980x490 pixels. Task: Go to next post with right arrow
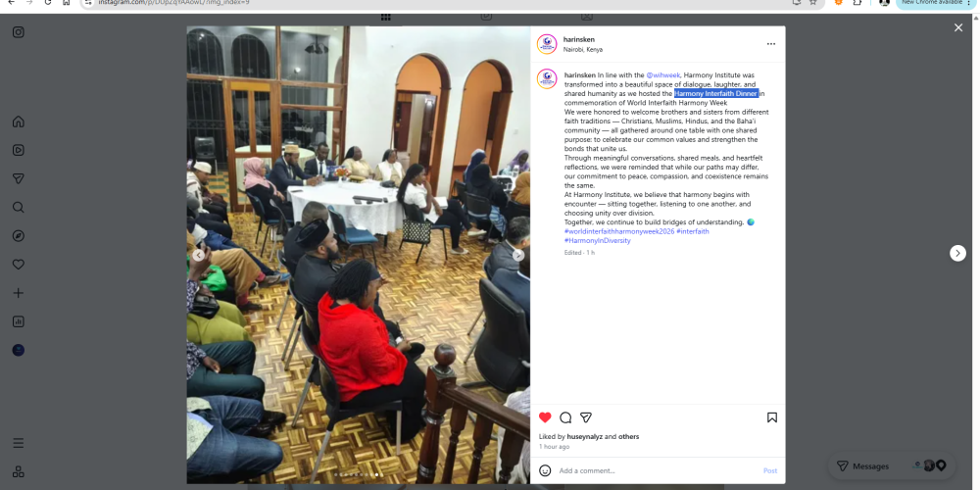tap(957, 253)
